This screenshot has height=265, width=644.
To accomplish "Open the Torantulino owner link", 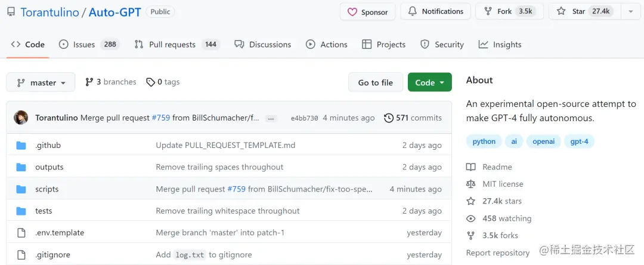I will (49, 12).
